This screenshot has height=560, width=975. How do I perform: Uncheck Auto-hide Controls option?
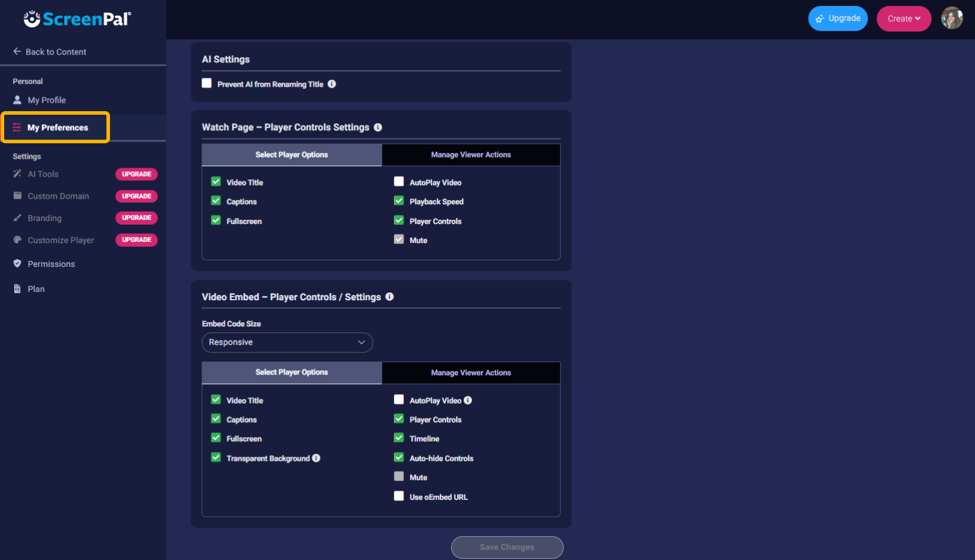(x=399, y=458)
